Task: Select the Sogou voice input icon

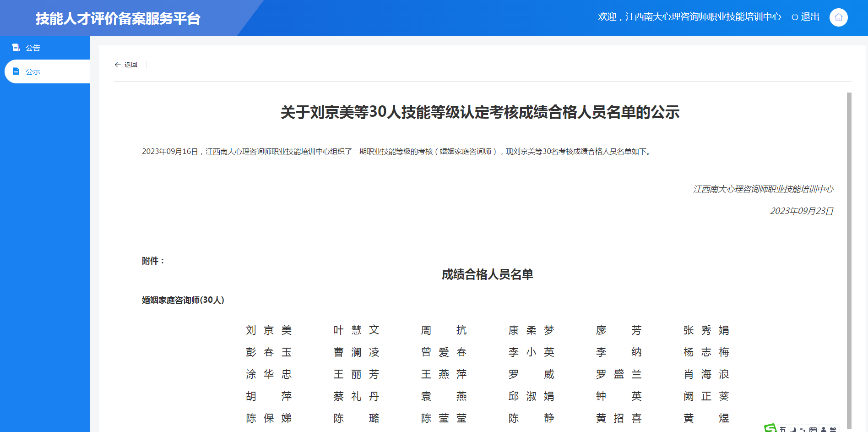Action: [803, 430]
